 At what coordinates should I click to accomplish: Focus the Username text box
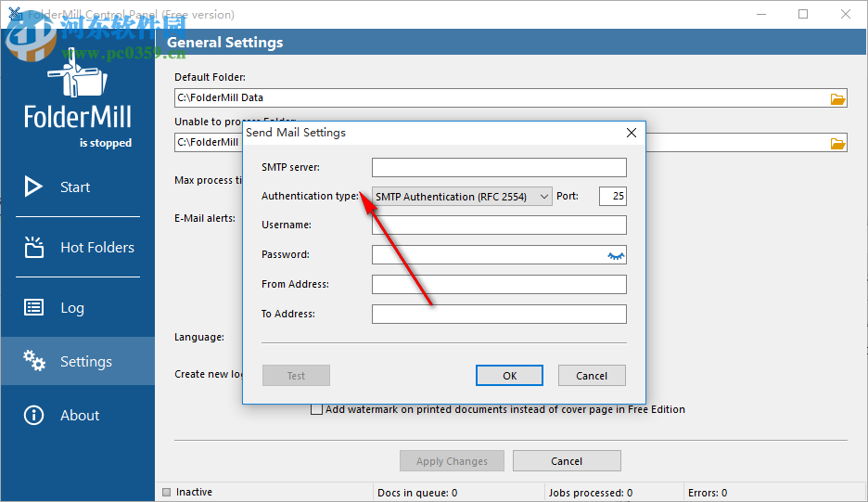pyautogui.click(x=499, y=225)
